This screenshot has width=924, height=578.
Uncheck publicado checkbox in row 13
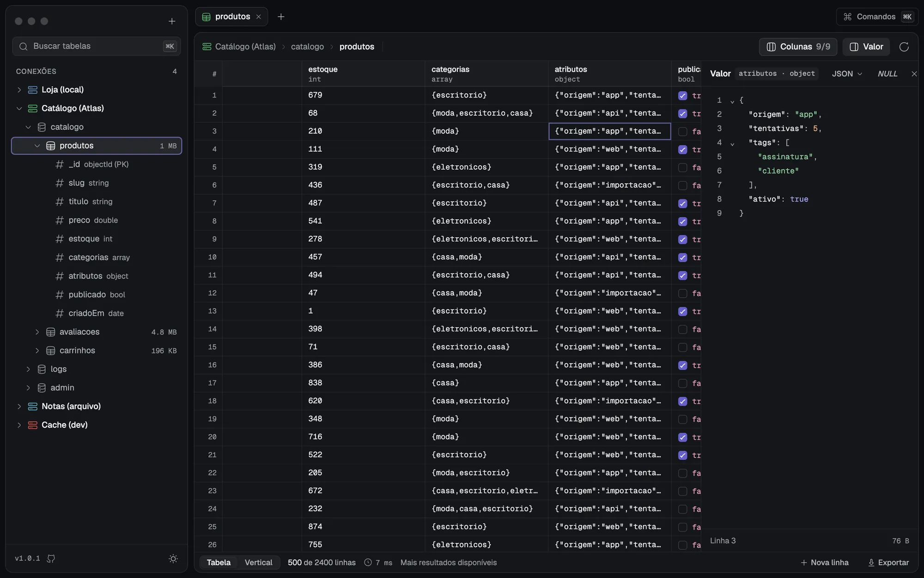coord(682,312)
